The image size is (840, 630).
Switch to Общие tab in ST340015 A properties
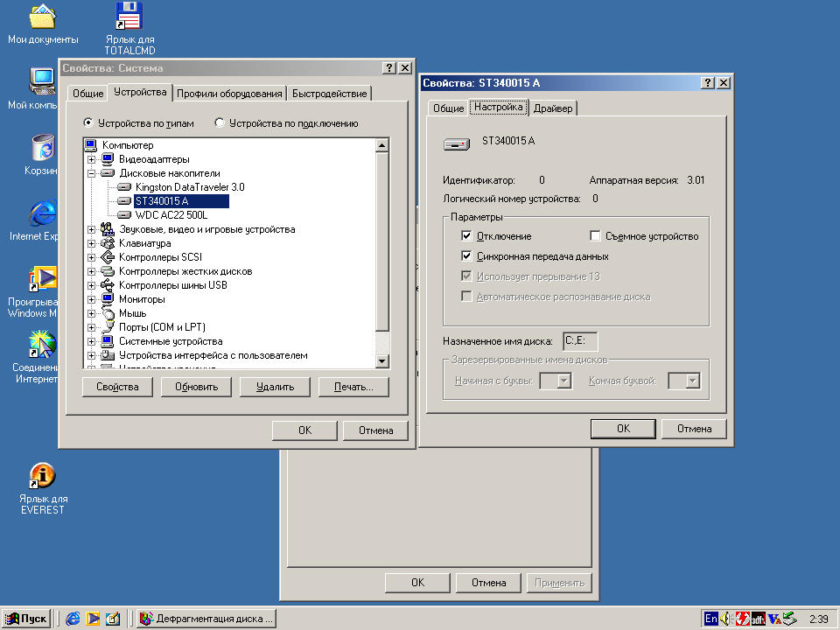tap(448, 108)
